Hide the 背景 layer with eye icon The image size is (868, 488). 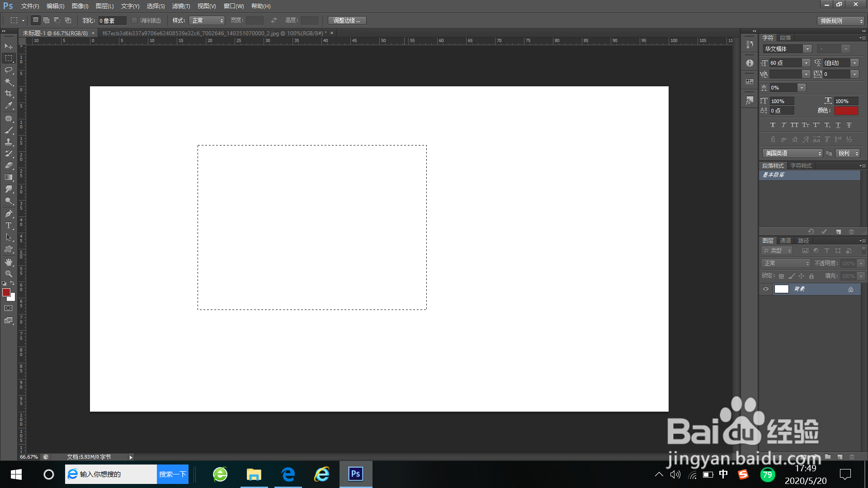tap(766, 289)
